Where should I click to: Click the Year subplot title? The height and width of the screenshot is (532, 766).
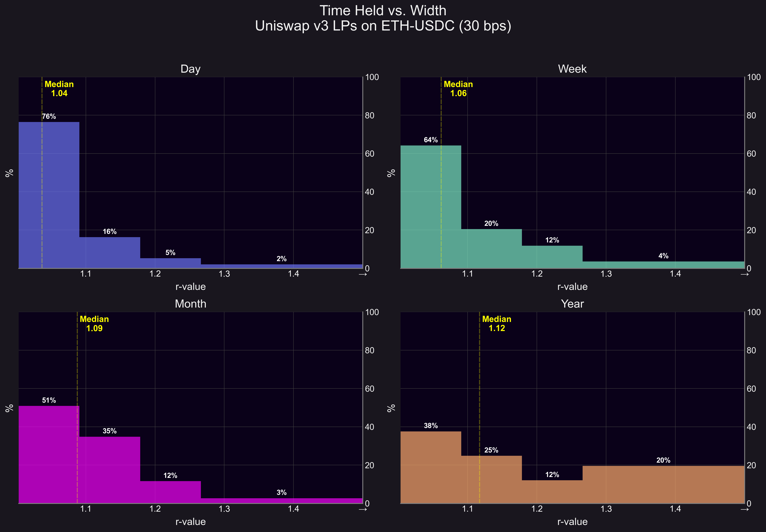572,304
